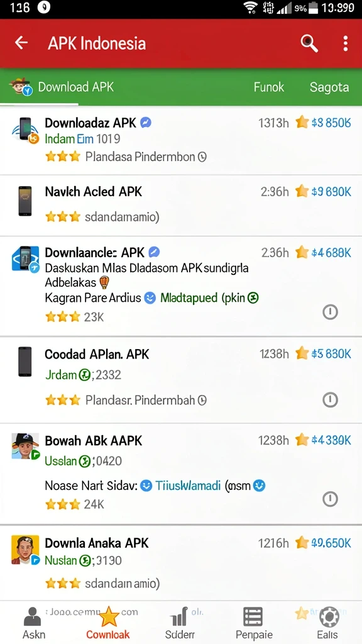Tap the info circle on the Downlaancle: APK row

click(331, 313)
